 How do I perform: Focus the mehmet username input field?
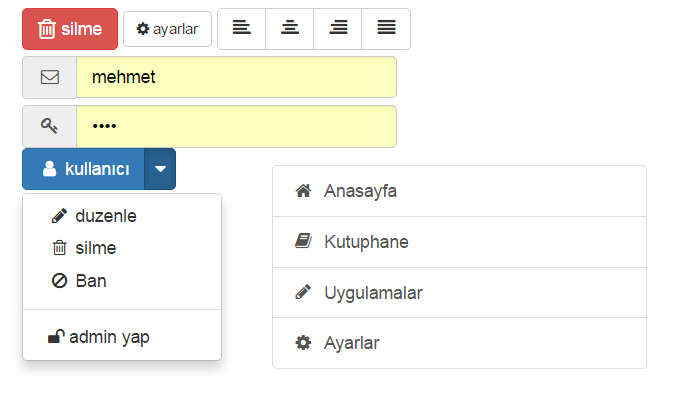236,77
